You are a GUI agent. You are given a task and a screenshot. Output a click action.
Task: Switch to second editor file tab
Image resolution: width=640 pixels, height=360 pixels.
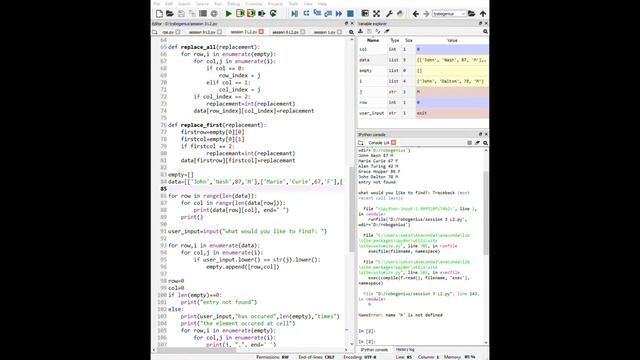tap(205, 32)
